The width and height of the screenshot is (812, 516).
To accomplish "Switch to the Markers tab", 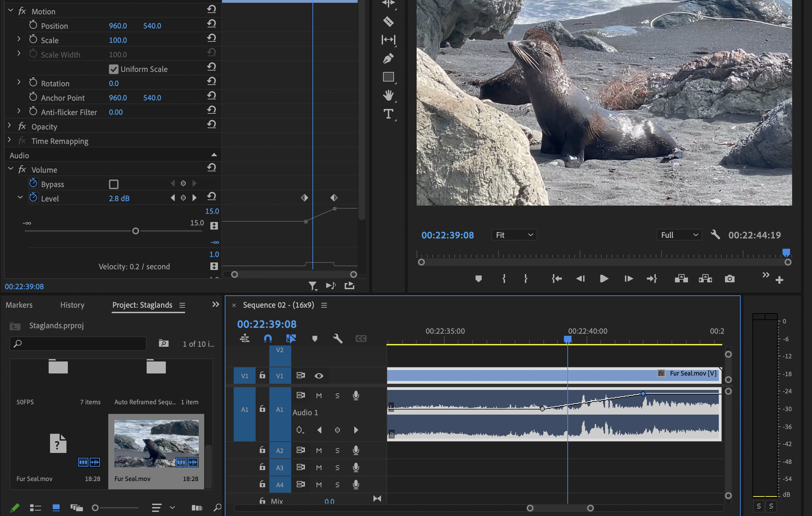I will coord(19,305).
